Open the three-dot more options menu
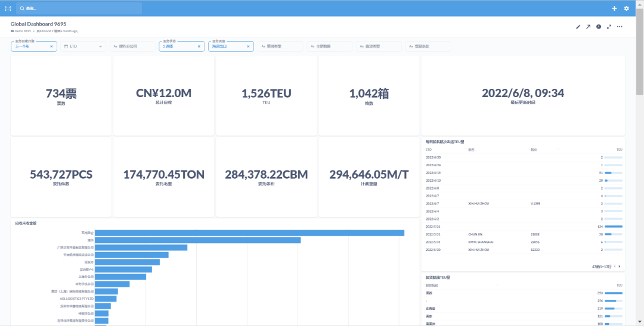 [620, 27]
